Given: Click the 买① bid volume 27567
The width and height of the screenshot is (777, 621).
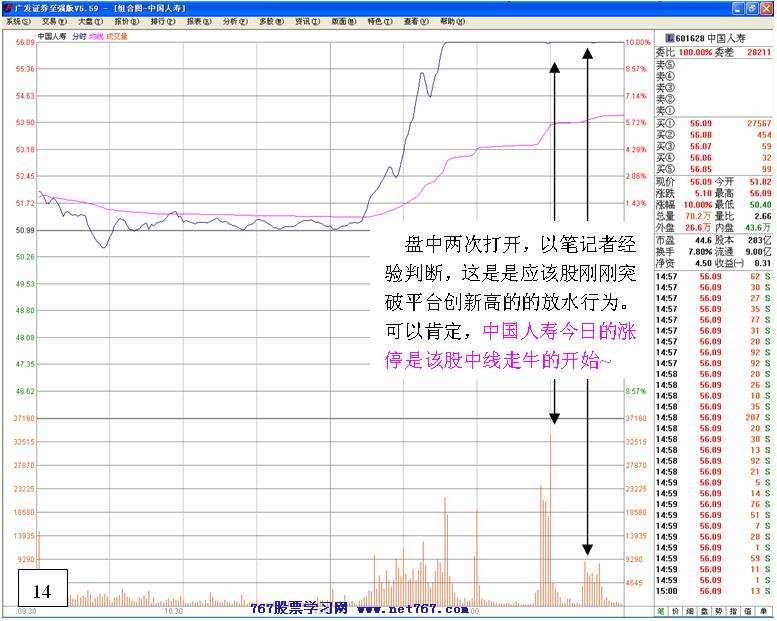Looking at the screenshot, I should [x=759, y=123].
